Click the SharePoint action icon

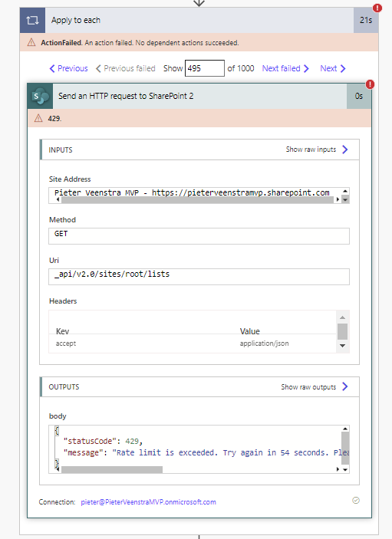pos(40,96)
